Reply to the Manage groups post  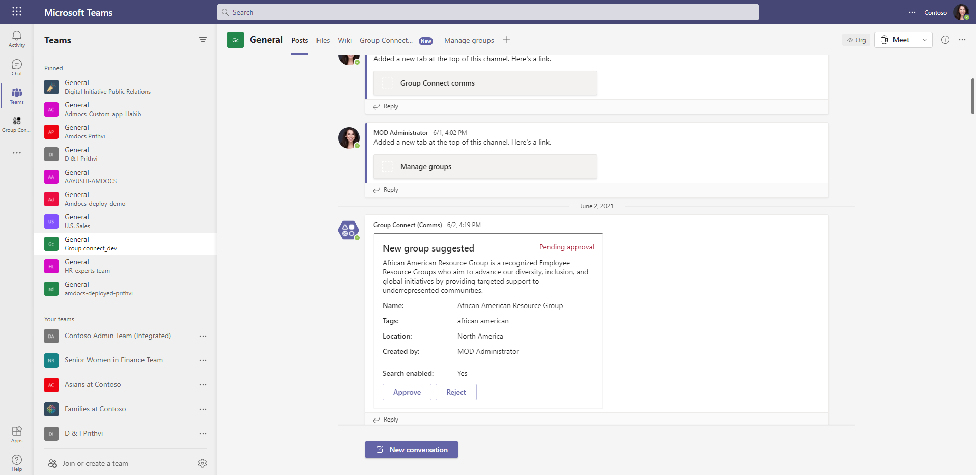tap(386, 190)
